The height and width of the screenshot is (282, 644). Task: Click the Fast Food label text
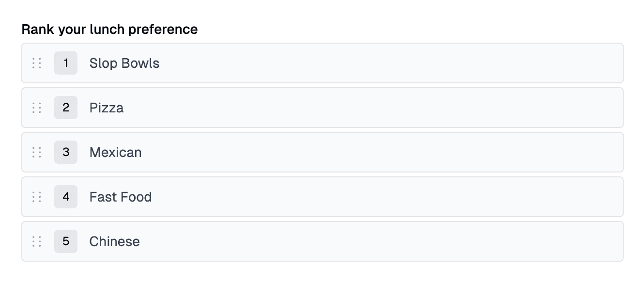coord(120,197)
